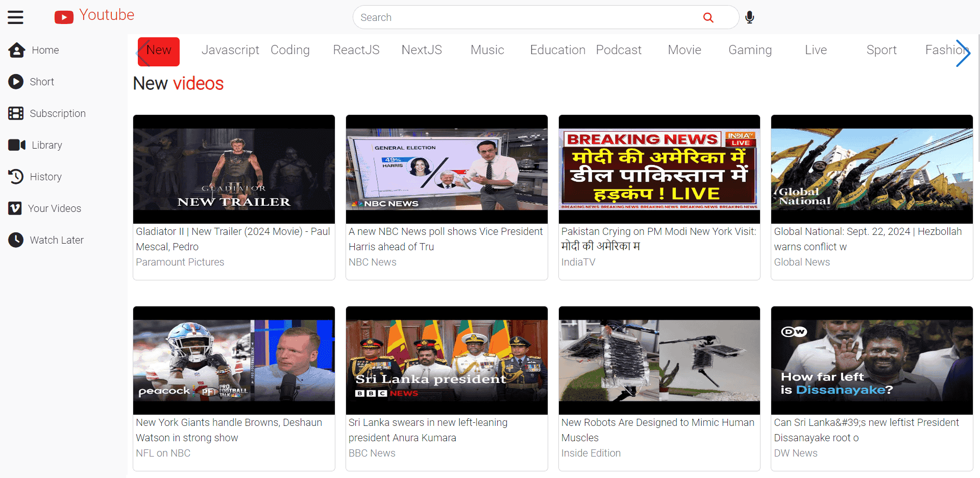Click the Library camera icon

(x=16, y=145)
